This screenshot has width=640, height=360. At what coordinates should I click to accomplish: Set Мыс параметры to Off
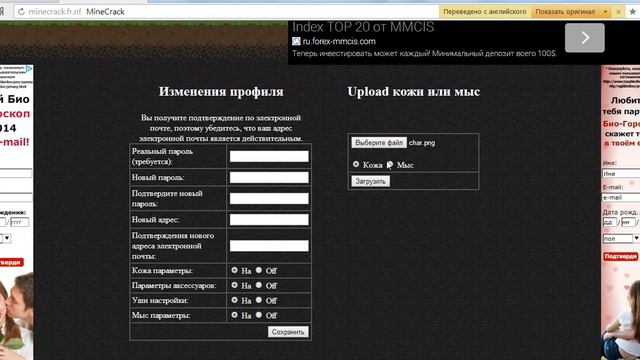[259, 315]
